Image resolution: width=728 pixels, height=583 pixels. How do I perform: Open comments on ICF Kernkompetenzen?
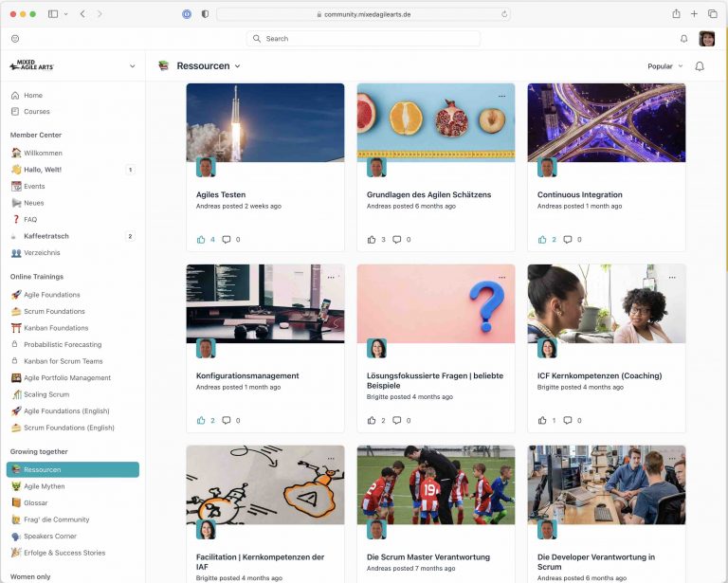[x=568, y=421]
